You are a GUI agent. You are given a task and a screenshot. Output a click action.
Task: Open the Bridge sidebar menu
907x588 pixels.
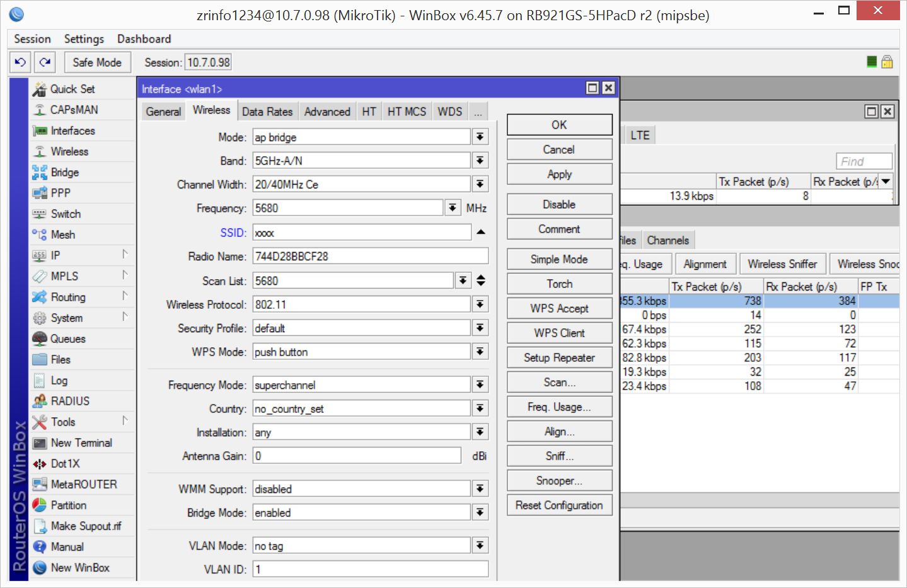[x=83, y=172]
